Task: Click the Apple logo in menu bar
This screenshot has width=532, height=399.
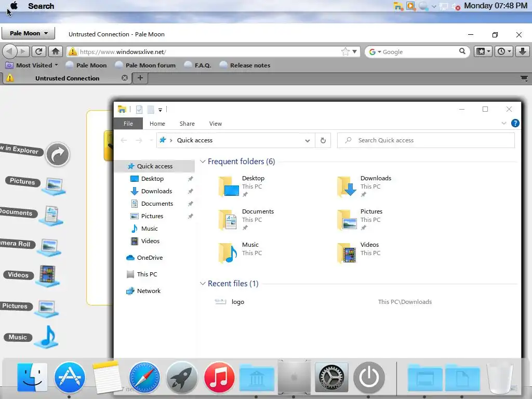Action: tap(14, 6)
